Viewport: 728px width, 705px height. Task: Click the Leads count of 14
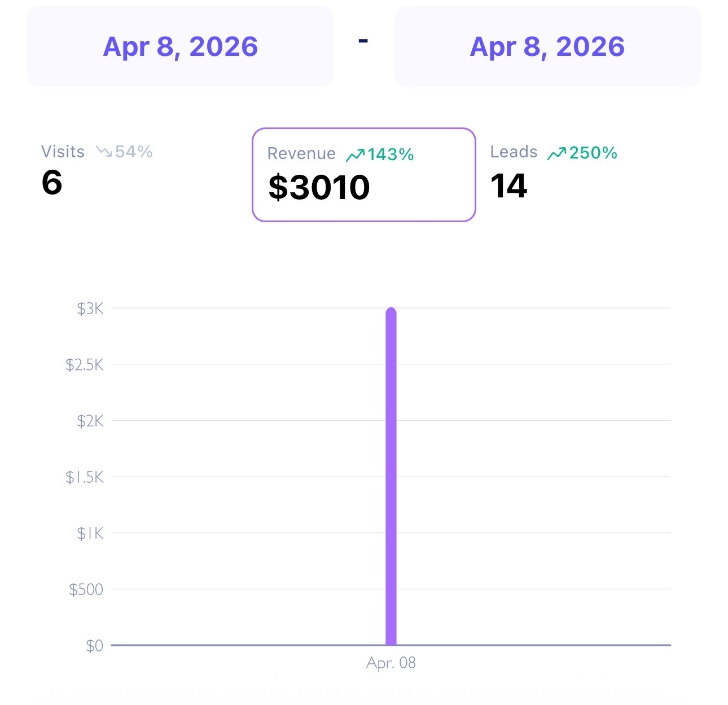[508, 186]
